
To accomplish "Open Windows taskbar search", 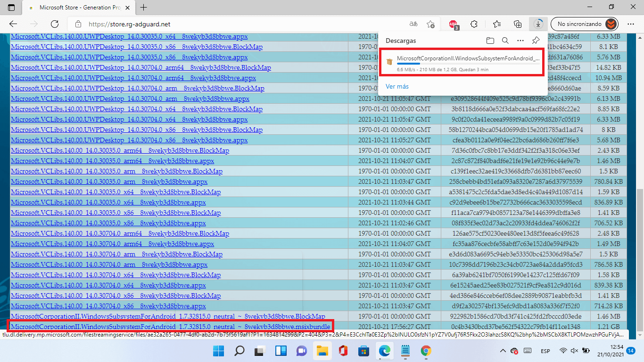I will coord(239,351).
